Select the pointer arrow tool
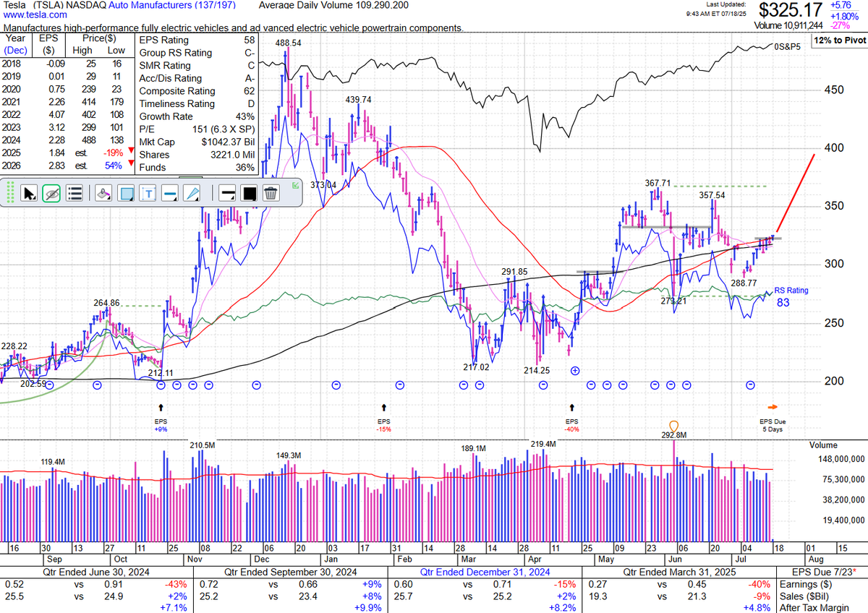Screen dimensions: 868x613 tap(30, 193)
